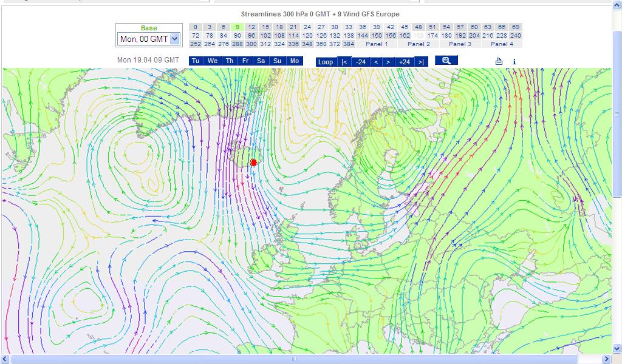Advance 24 hours with +24 button
The height and width of the screenshot is (364, 622).
[404, 61]
